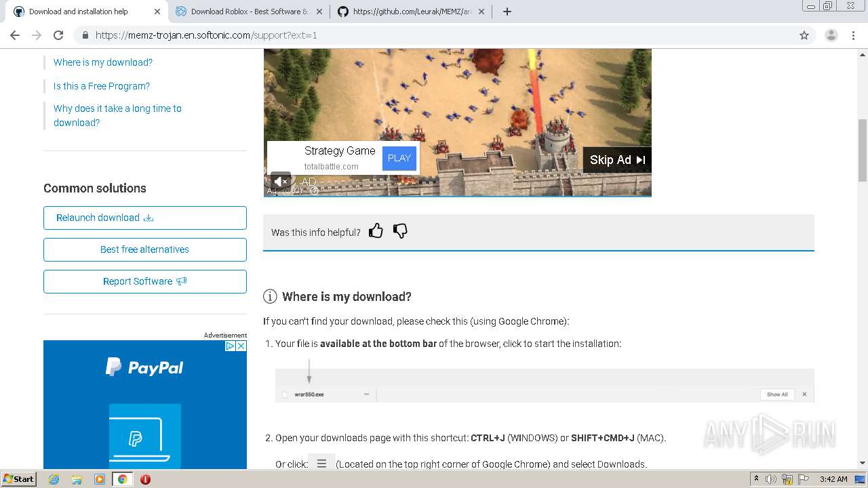The width and height of the screenshot is (868, 488).
Task: Click the network tray icon
Action: [787, 479]
